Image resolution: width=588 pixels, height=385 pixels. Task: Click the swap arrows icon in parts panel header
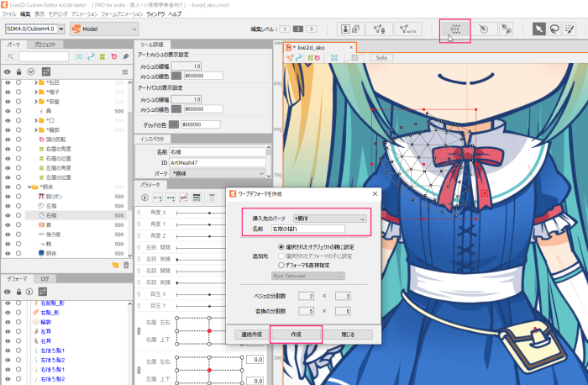[x=45, y=71]
